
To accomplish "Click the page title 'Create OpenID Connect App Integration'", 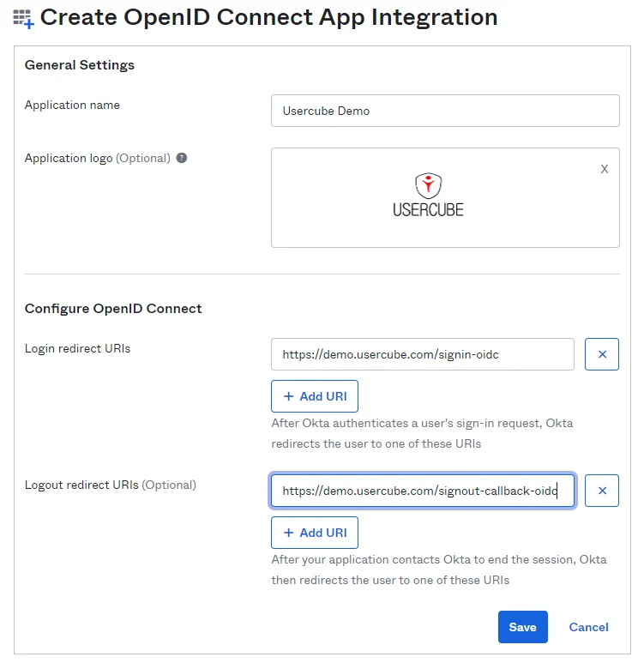I will pos(268,17).
